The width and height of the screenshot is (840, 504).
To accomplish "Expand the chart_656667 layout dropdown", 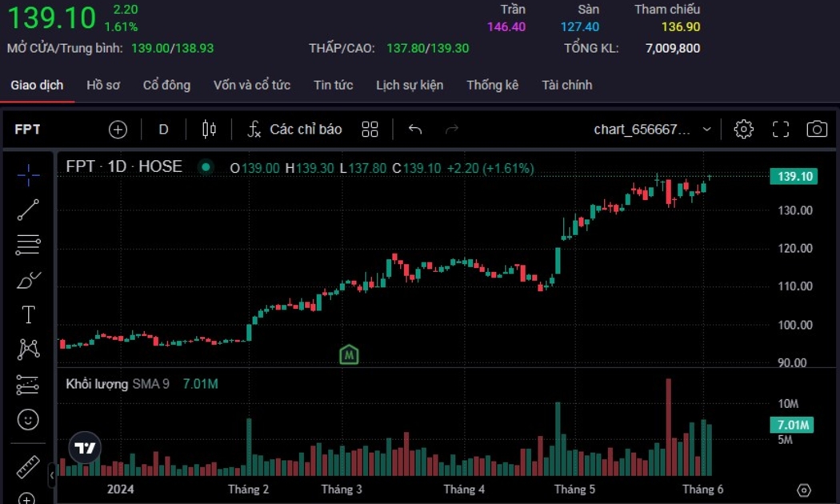I will 706,130.
